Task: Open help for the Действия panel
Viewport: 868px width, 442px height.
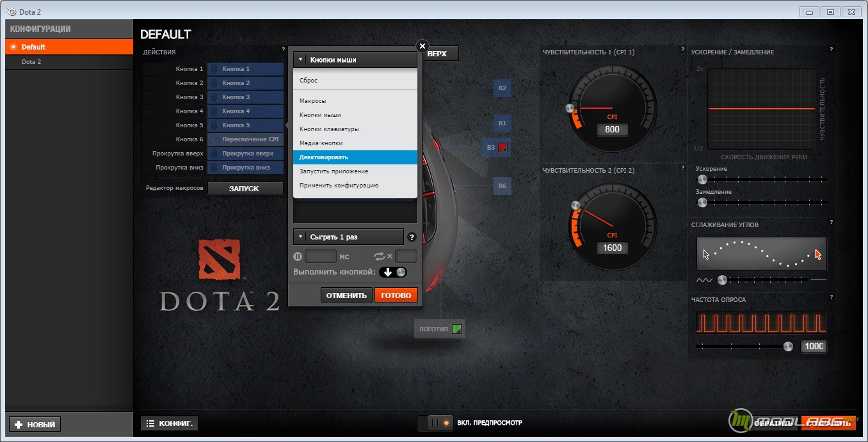Action: click(x=284, y=49)
